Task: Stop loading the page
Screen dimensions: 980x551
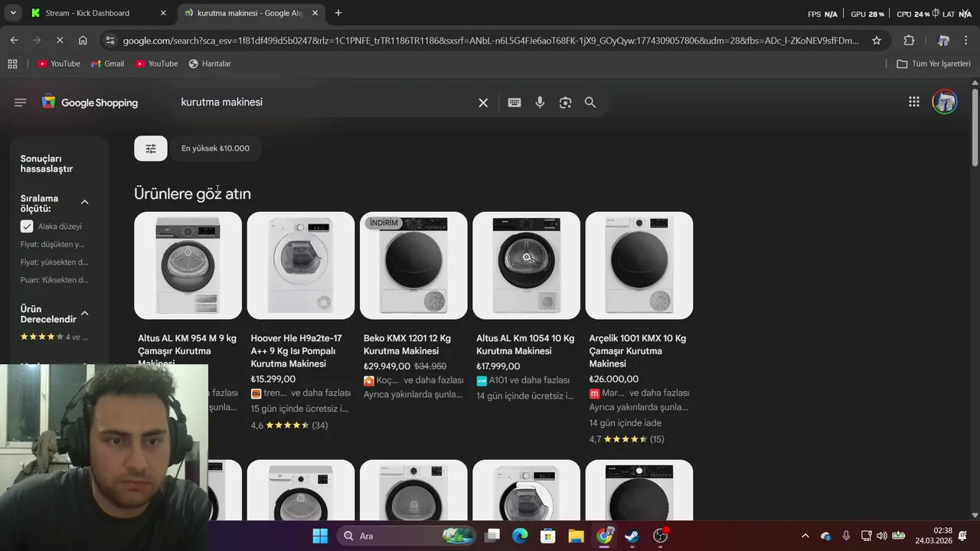Action: pyautogui.click(x=60, y=41)
